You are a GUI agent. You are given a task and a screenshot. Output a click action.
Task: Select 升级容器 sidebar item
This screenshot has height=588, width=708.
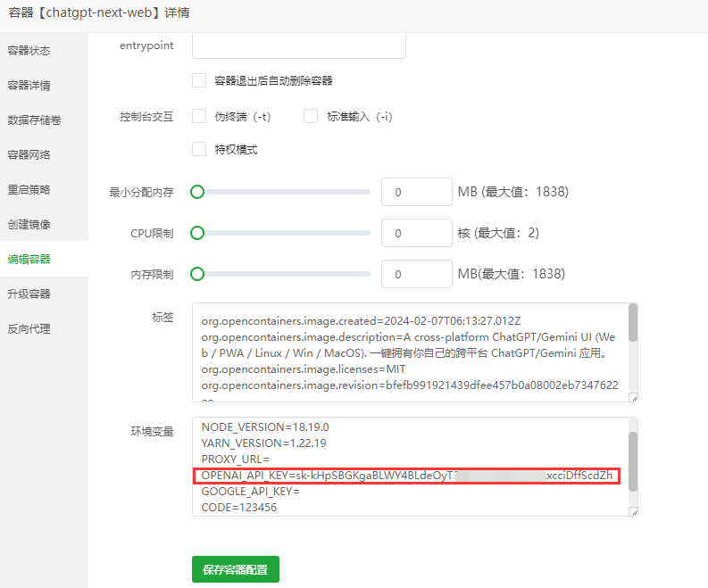[29, 294]
